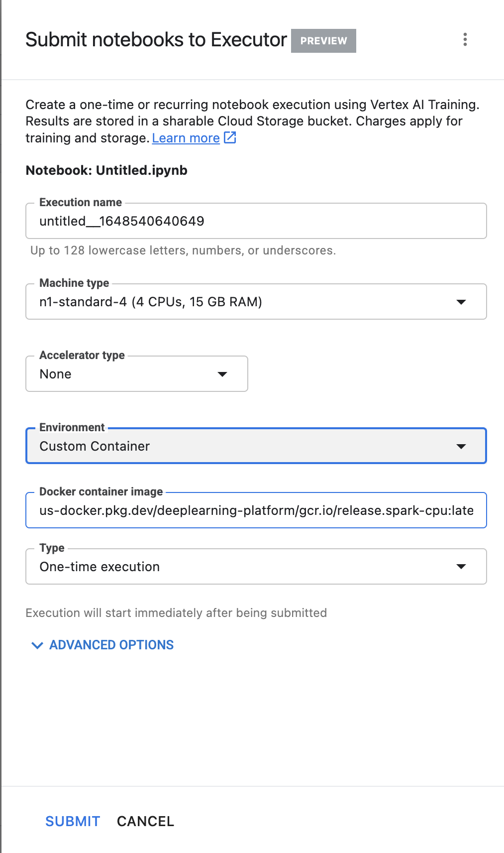The image size is (504, 853).
Task: Open the Accelerator type None selector
Action: 129,374
